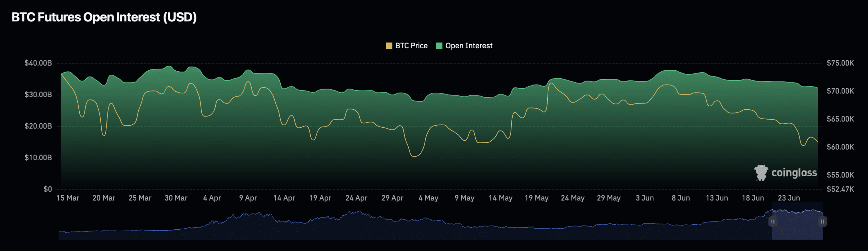This screenshot has height=251, width=868.
Task: Click the 13 Jun date label
Action: point(717,198)
